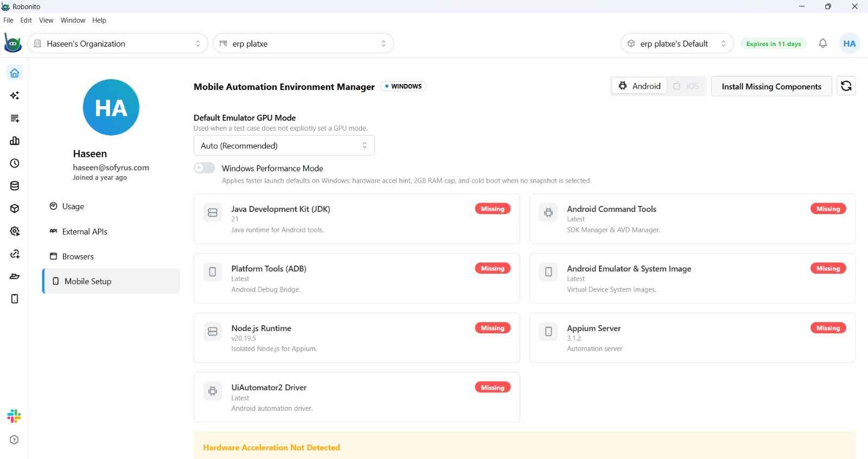Click the AI sparkle sidebar icon

coord(15,95)
